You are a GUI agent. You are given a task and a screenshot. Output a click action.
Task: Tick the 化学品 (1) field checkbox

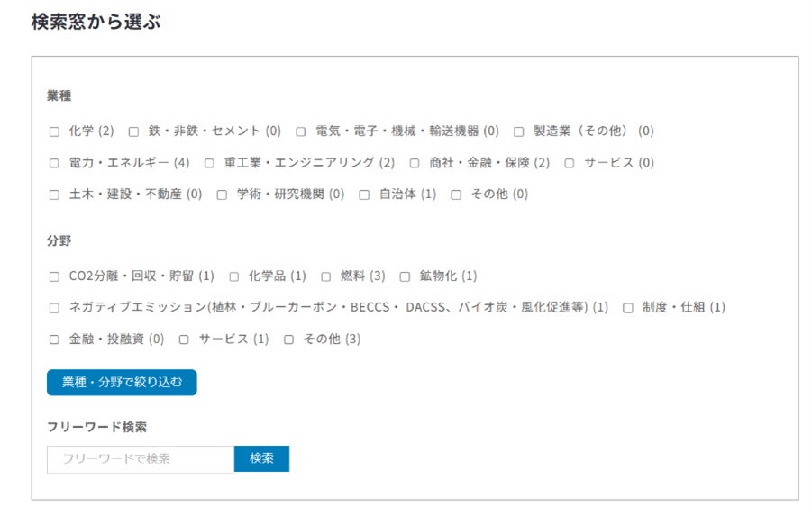[x=233, y=276]
